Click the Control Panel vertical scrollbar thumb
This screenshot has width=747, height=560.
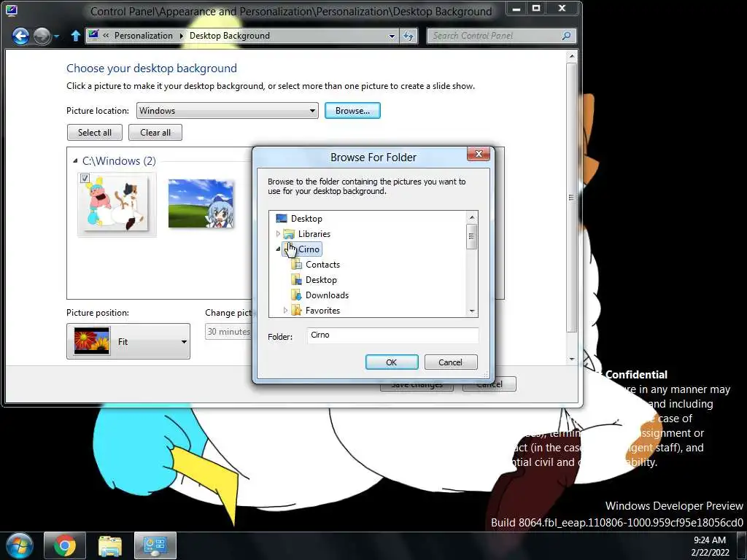coord(572,198)
